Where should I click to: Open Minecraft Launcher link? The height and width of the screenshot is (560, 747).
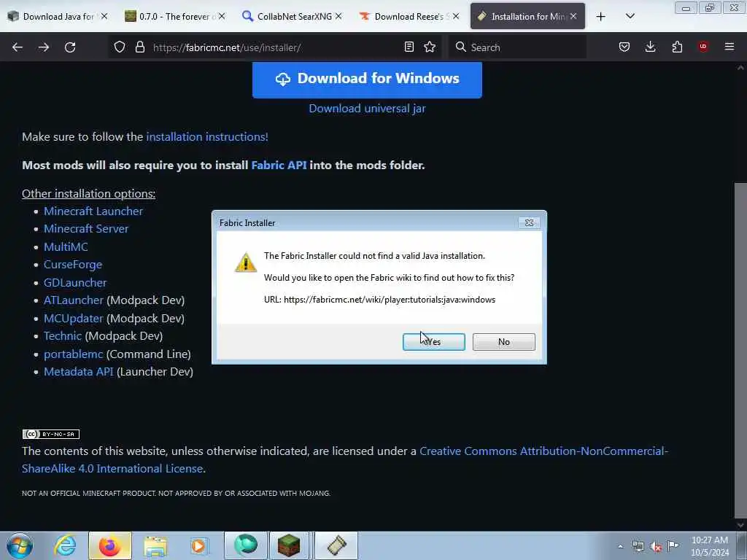tap(93, 211)
